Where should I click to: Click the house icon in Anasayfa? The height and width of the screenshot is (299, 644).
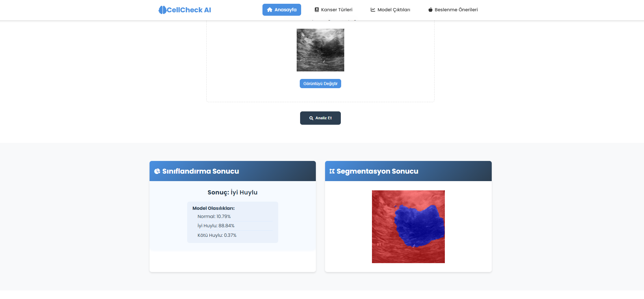pyautogui.click(x=270, y=10)
